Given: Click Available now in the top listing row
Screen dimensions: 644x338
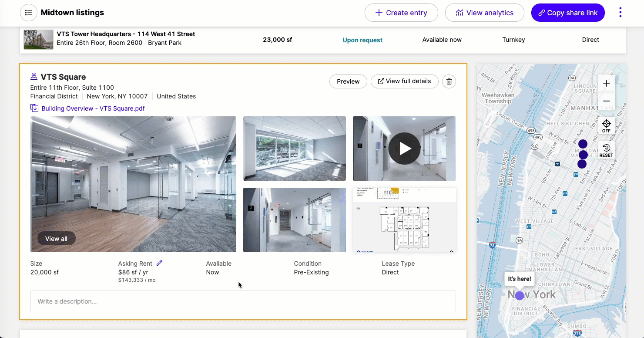Looking at the screenshot, I should 442,40.
